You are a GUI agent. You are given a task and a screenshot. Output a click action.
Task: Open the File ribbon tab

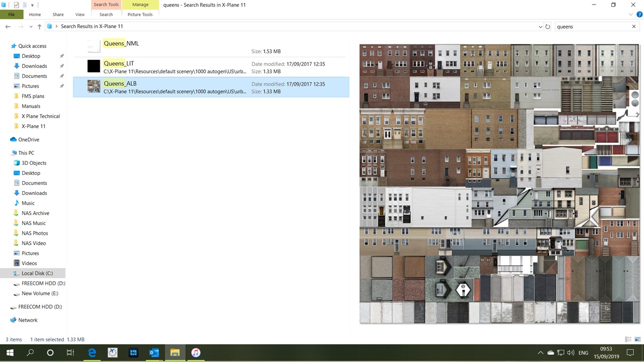pos(11,15)
